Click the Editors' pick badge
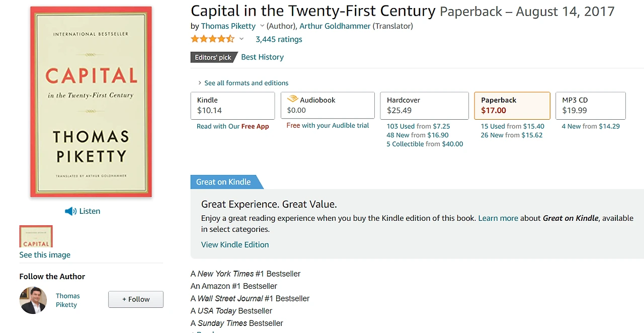 [213, 57]
